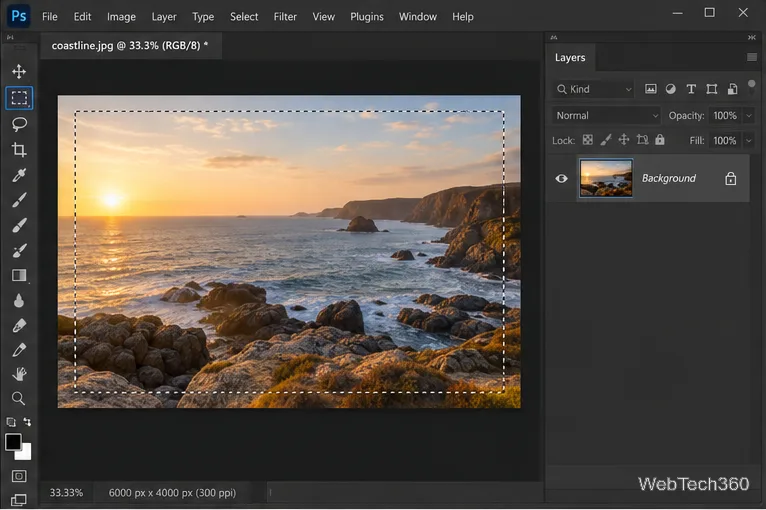
Task: Select the Hand tool
Action: [19, 374]
